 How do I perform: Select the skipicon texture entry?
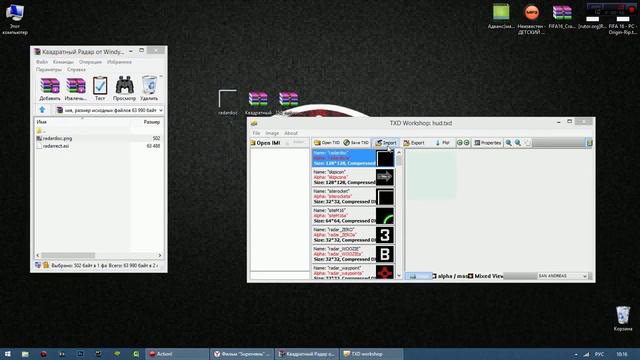[x=353, y=177]
